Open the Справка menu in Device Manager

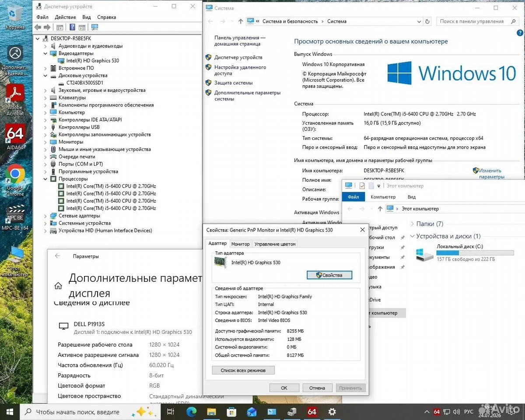106,17
